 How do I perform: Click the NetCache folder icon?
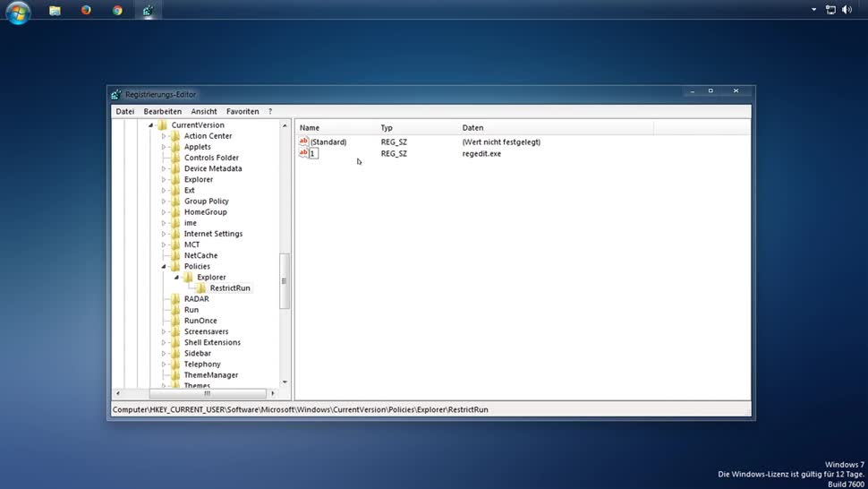175,255
